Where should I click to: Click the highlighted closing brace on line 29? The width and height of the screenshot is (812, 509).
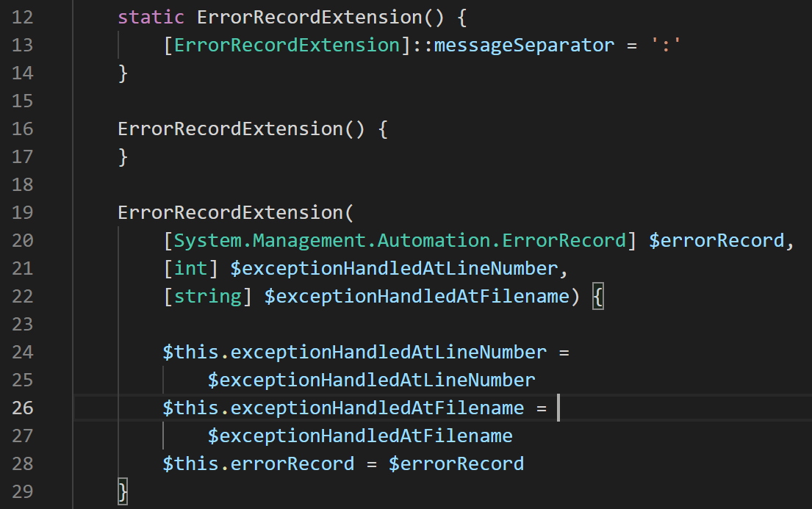tap(123, 491)
